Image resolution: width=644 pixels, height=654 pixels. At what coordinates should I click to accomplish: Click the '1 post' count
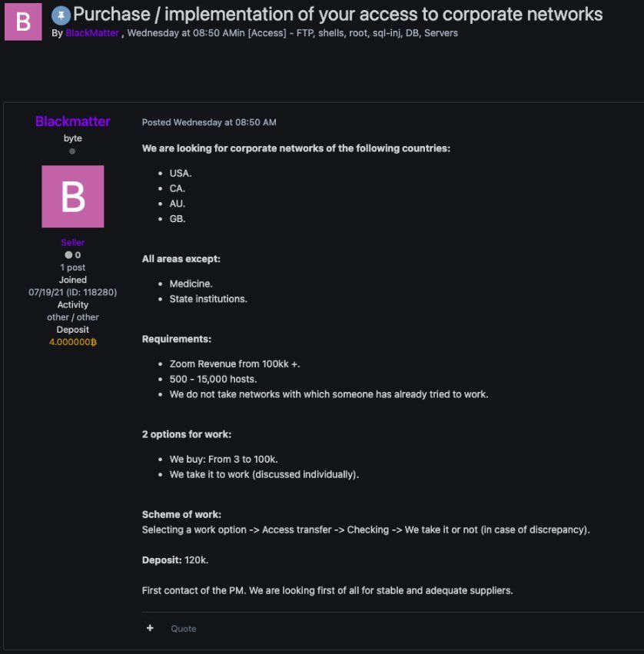pos(72,267)
